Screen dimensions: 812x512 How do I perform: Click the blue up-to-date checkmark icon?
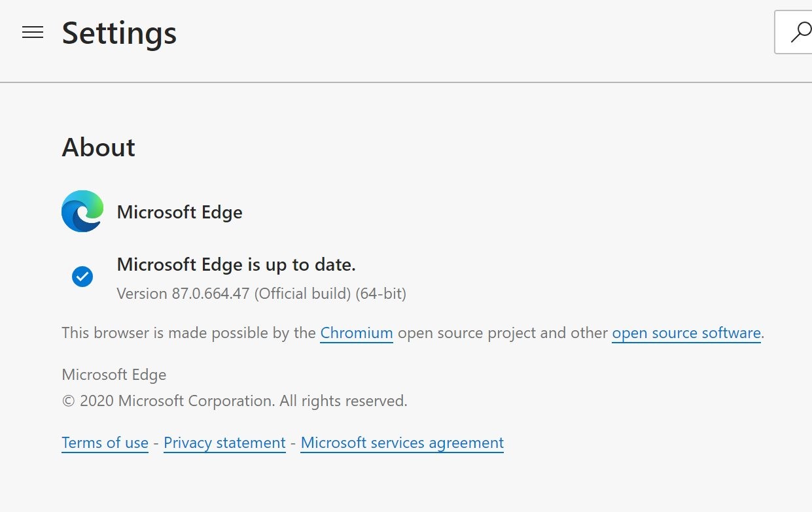pyautogui.click(x=82, y=277)
